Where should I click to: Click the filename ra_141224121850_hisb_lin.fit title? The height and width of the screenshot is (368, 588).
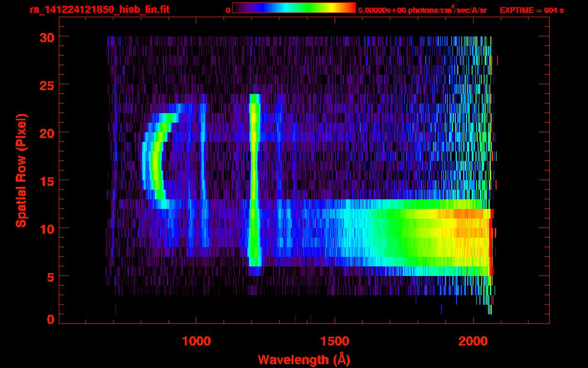99,10
